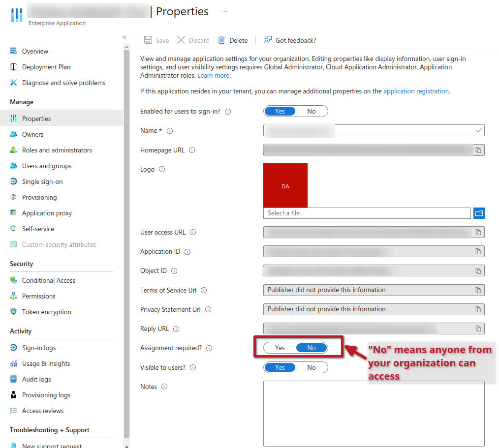Image resolution: width=499 pixels, height=448 pixels.
Task: Open the application registration link
Action: point(416,91)
